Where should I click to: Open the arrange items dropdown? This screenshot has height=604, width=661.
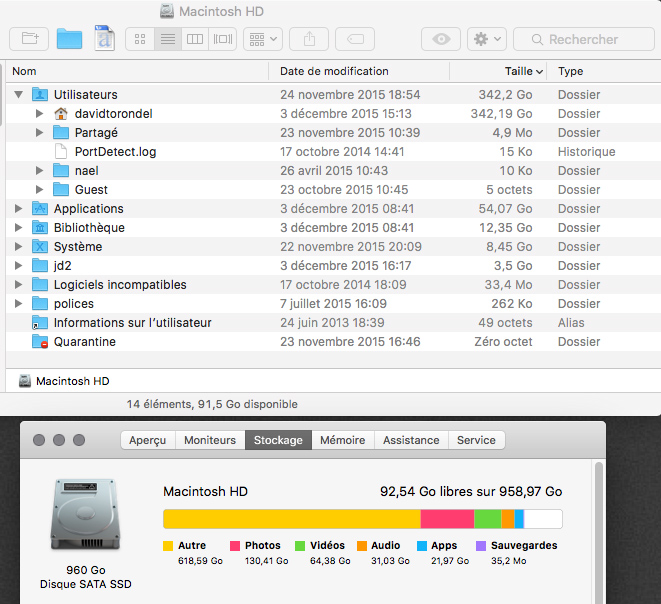(x=263, y=39)
